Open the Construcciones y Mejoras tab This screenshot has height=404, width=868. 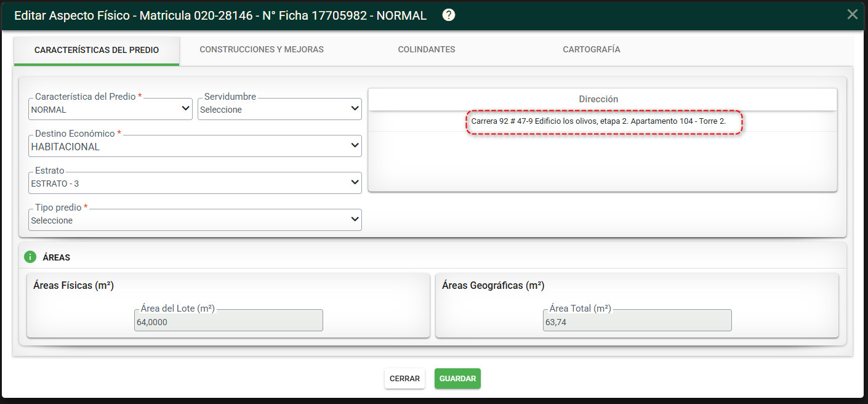tap(262, 49)
